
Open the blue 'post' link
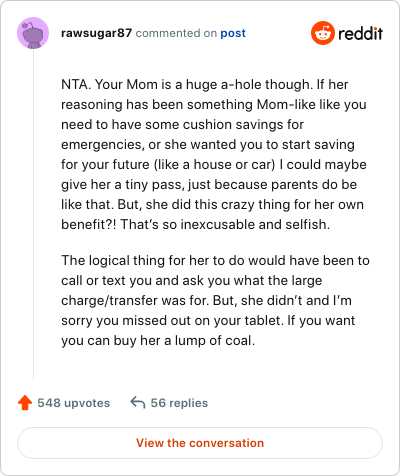point(233,33)
